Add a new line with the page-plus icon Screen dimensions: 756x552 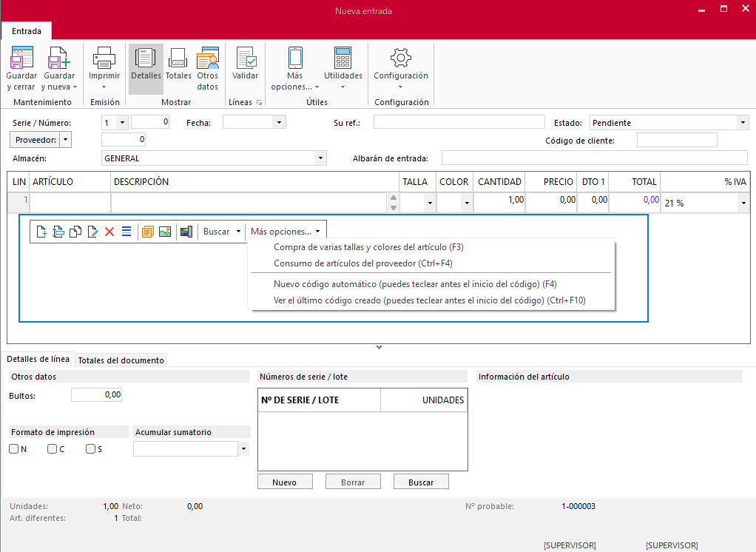tap(41, 232)
